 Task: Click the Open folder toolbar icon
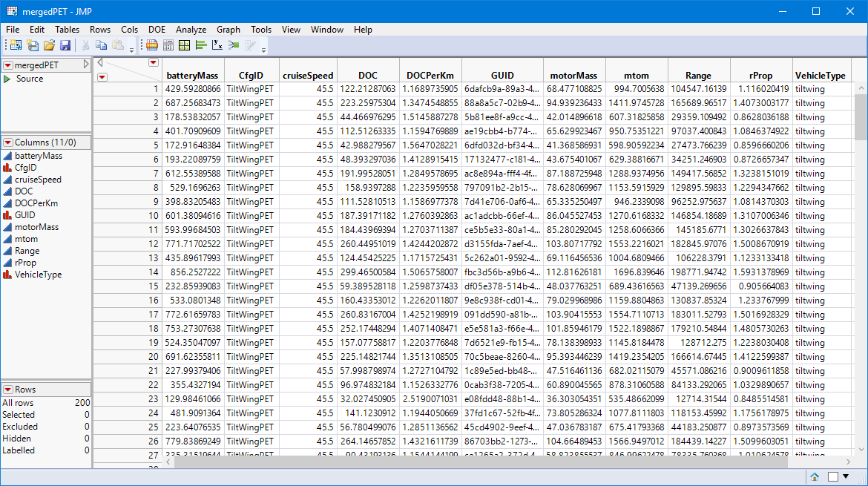pos(49,45)
